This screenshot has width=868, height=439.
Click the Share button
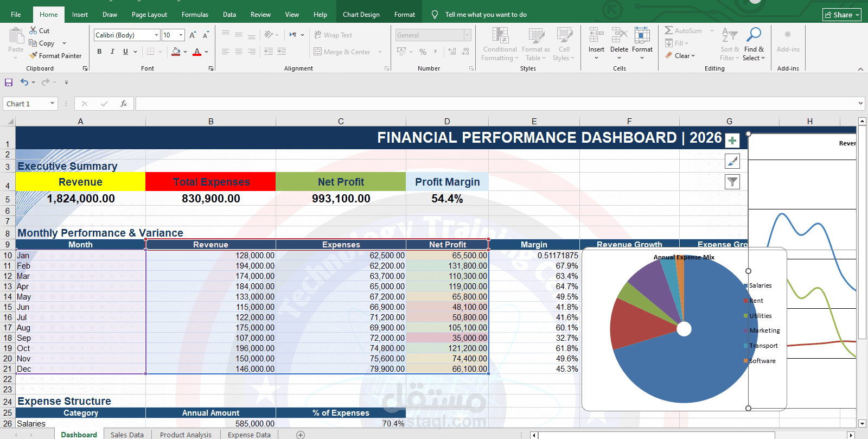[x=842, y=15]
